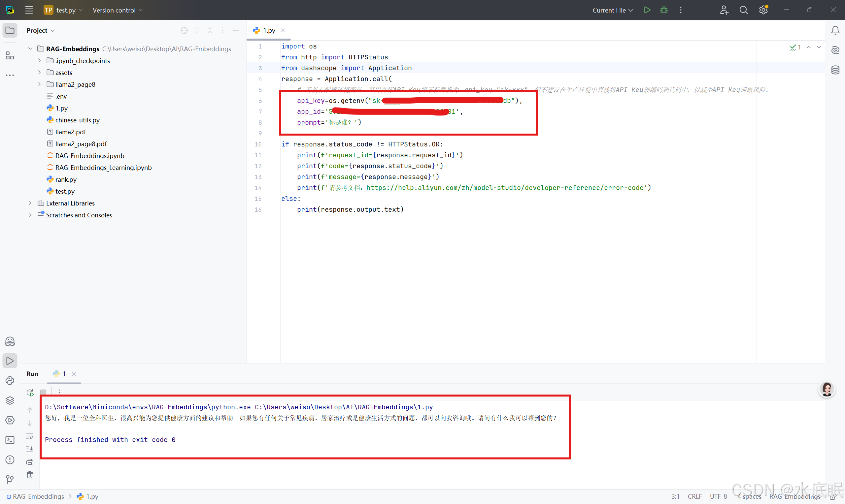Rerun the script in Run panel

coord(30,393)
